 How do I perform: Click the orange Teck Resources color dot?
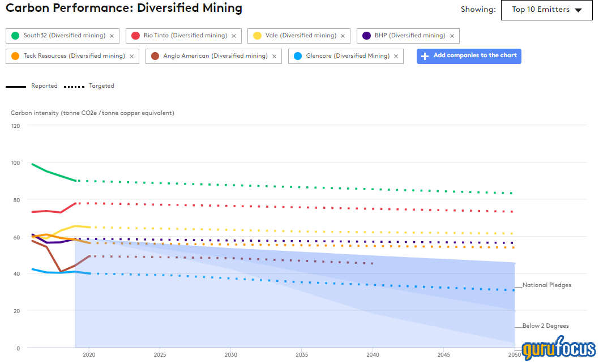15,56
